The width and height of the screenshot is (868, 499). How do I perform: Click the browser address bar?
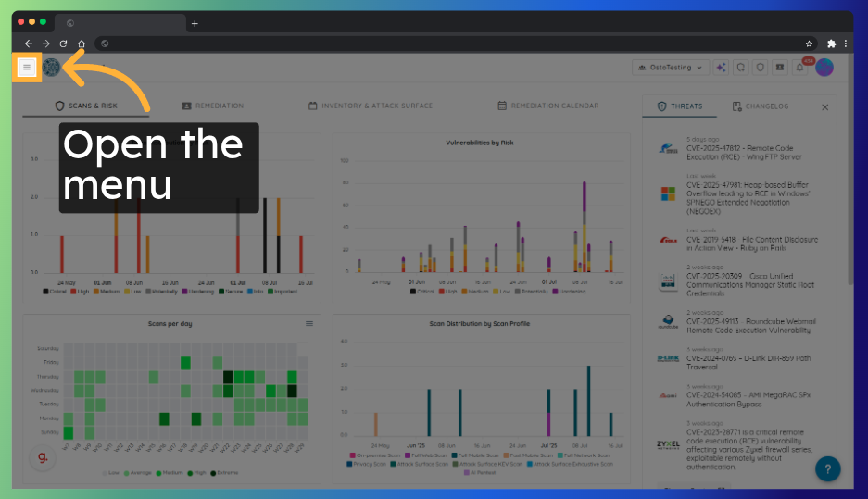454,44
